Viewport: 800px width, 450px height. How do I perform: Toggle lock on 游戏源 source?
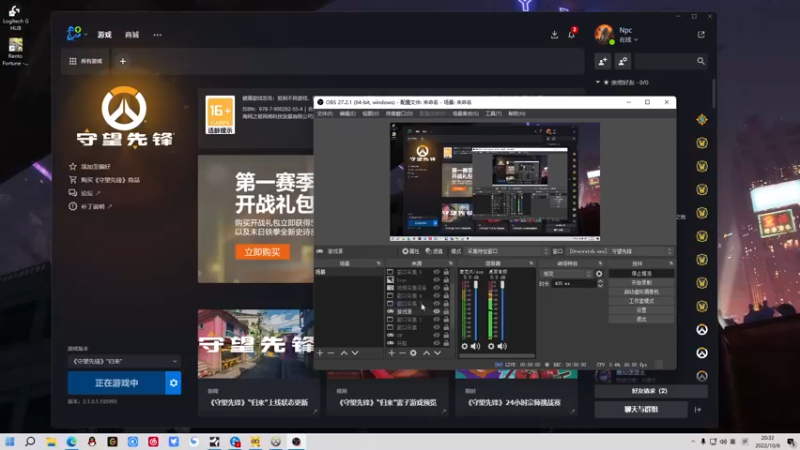tap(446, 311)
